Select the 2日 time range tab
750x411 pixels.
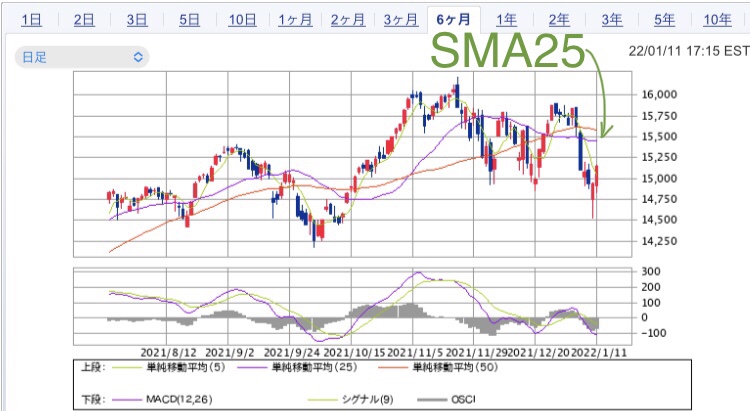tap(85, 19)
